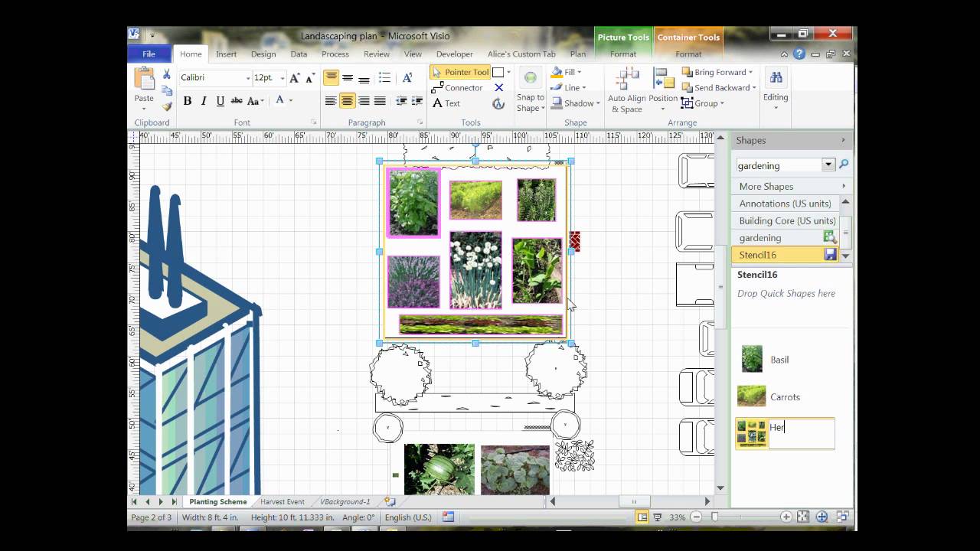Search shapes with magnifier icon

pyautogui.click(x=844, y=165)
